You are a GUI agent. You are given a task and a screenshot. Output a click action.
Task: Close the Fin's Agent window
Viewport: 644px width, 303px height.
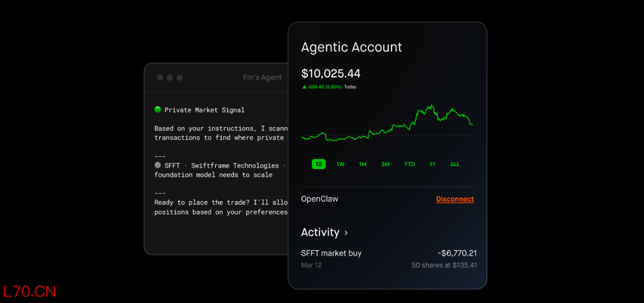(x=160, y=77)
